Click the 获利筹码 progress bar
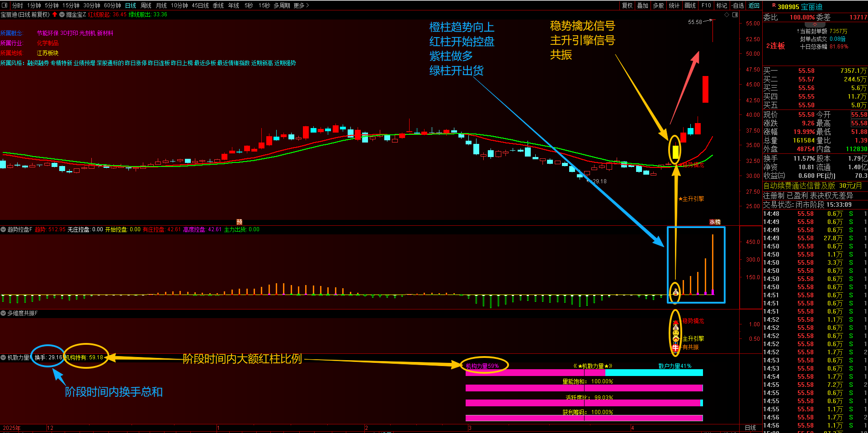Image resolution: width=868 pixels, height=433 pixels. point(584,419)
